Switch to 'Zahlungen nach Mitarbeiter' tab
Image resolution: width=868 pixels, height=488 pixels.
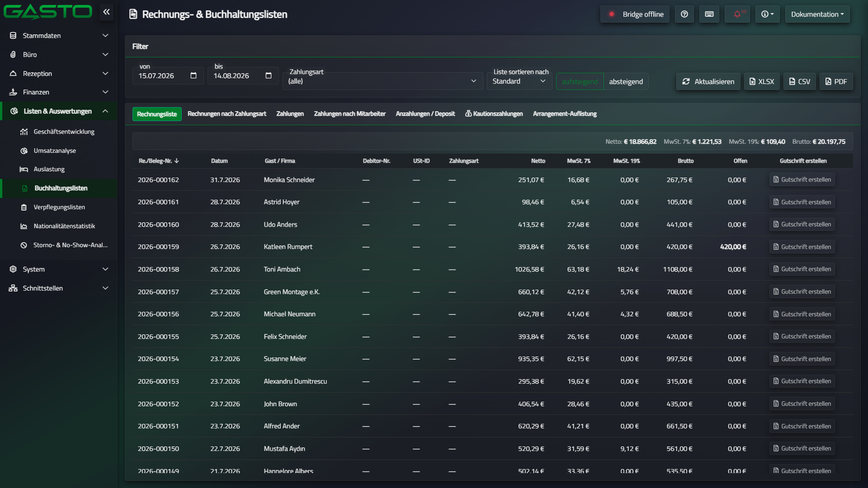coord(350,114)
